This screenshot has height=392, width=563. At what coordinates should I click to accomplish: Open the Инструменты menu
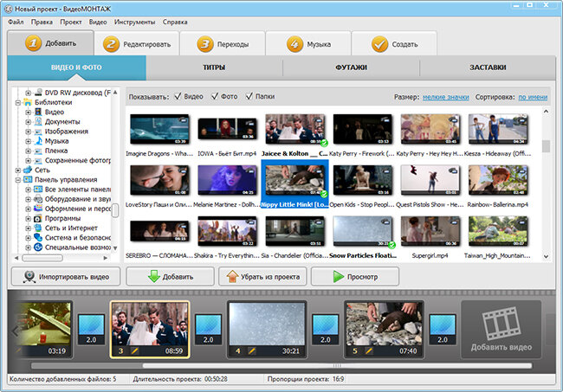coord(134,22)
